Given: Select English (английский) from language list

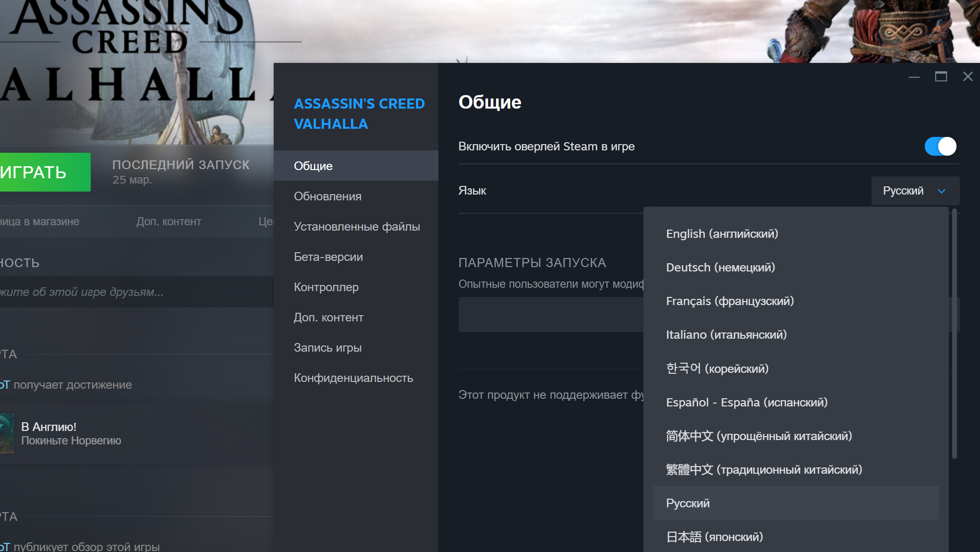Looking at the screenshot, I should pos(722,234).
